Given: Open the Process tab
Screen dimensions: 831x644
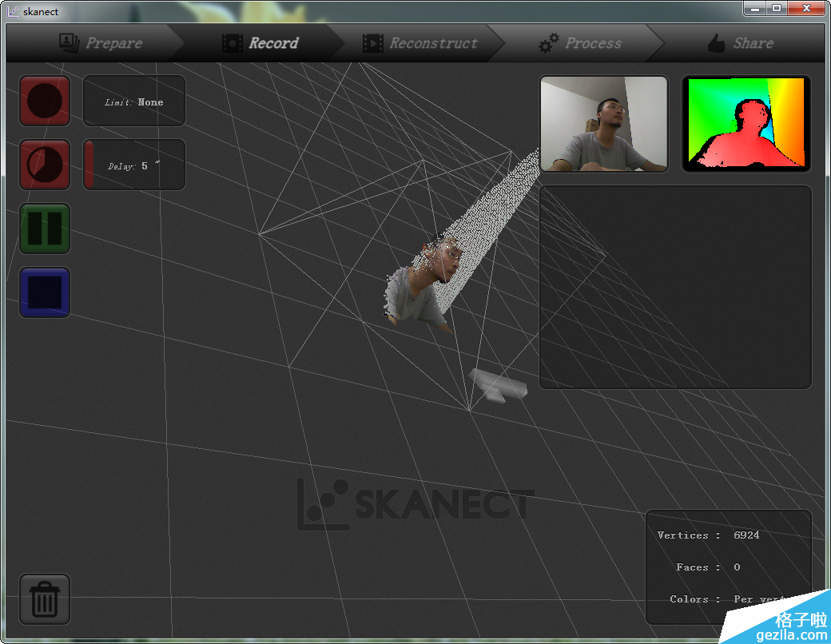Looking at the screenshot, I should (580, 43).
